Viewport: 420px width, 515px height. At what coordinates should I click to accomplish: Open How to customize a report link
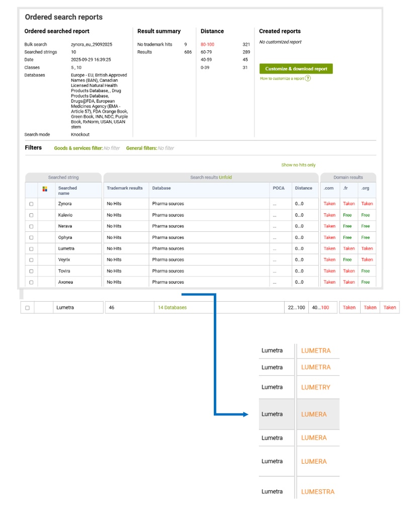click(282, 78)
